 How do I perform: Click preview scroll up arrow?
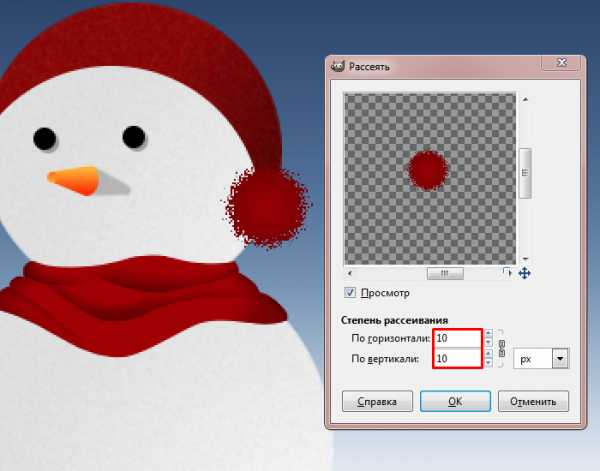(x=525, y=99)
